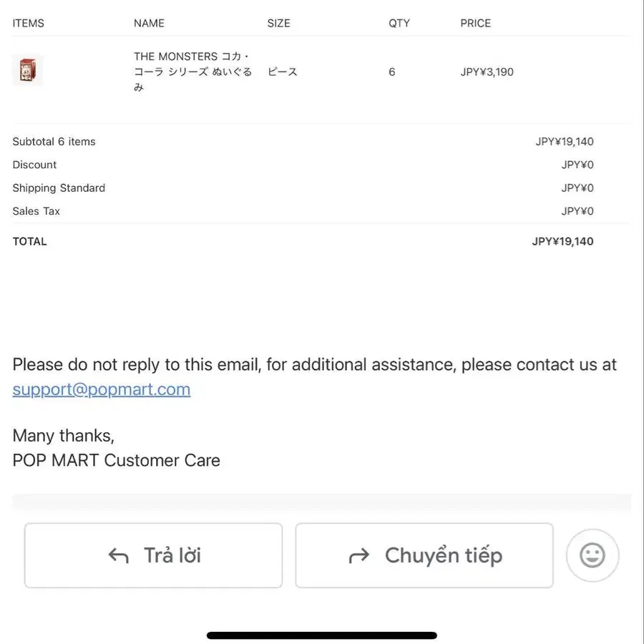Viewport: 644px width, 644px height.
Task: Click the PRICE column header
Action: click(x=476, y=23)
